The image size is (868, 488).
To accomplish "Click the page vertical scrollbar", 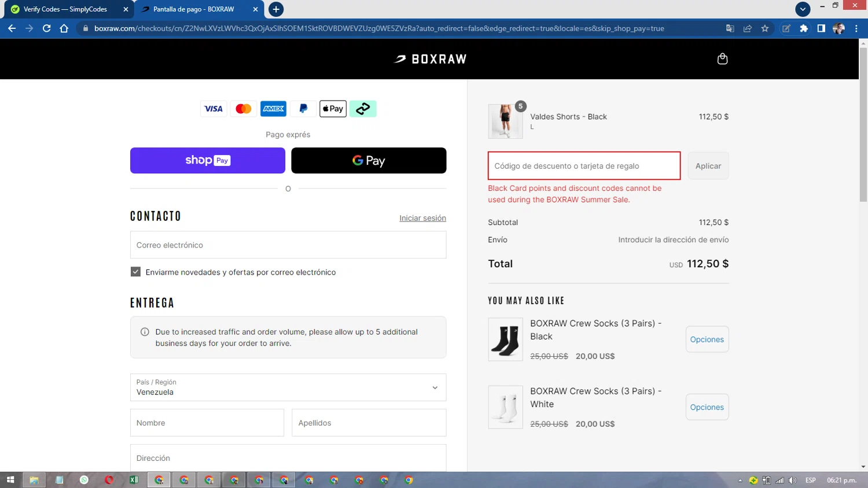I will pyautogui.click(x=863, y=124).
